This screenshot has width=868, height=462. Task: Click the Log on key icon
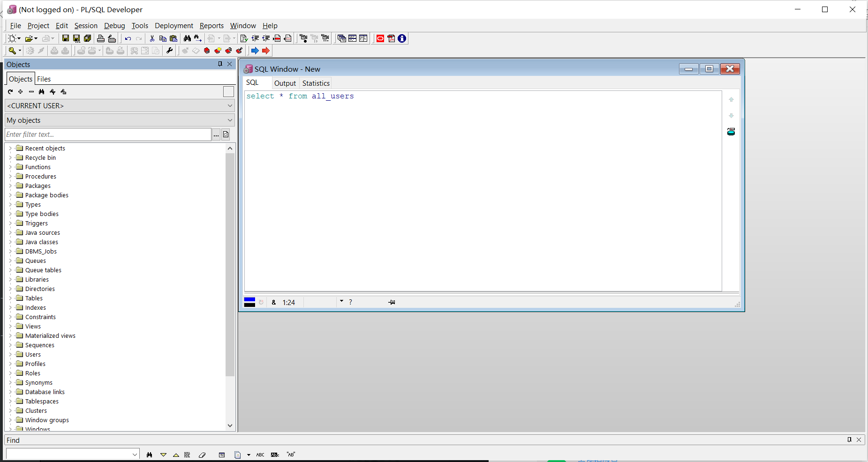coord(12,51)
